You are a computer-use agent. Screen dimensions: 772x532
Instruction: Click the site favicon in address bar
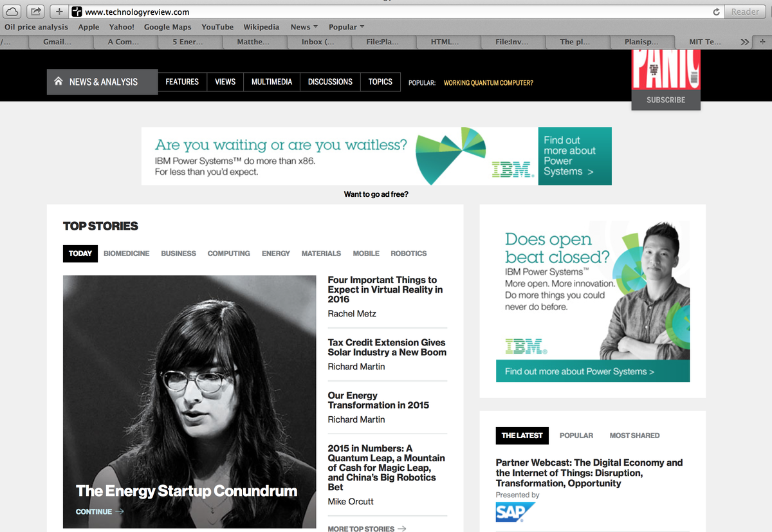coord(77,12)
